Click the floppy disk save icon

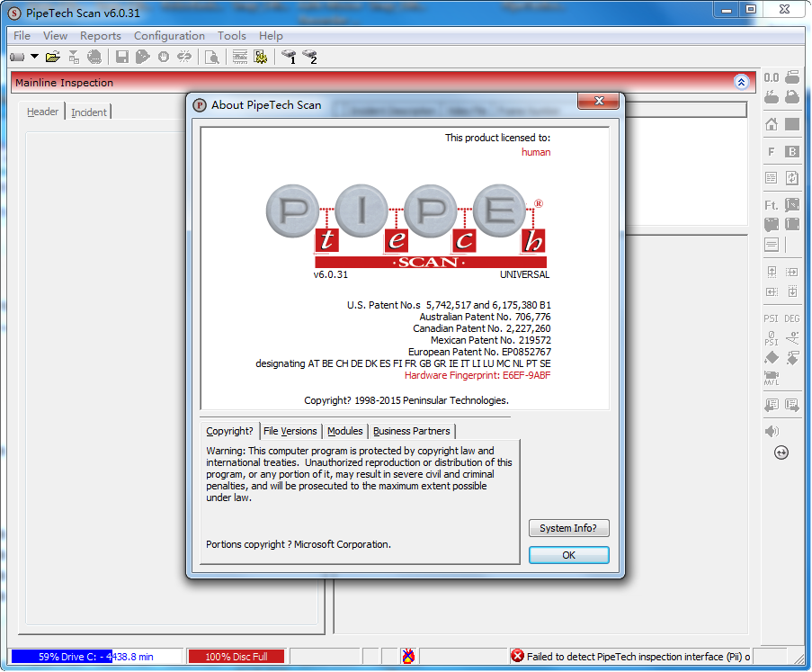click(122, 57)
